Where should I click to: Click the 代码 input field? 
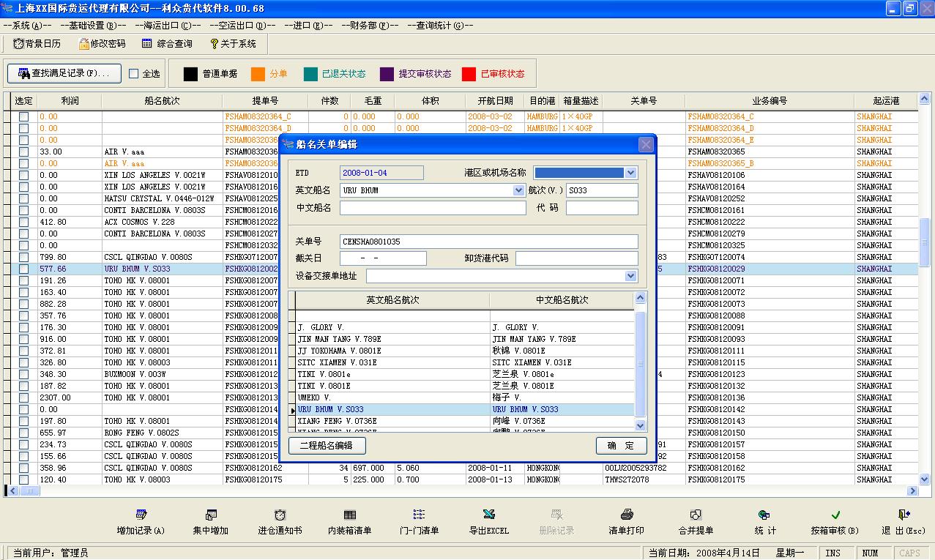tap(602, 208)
